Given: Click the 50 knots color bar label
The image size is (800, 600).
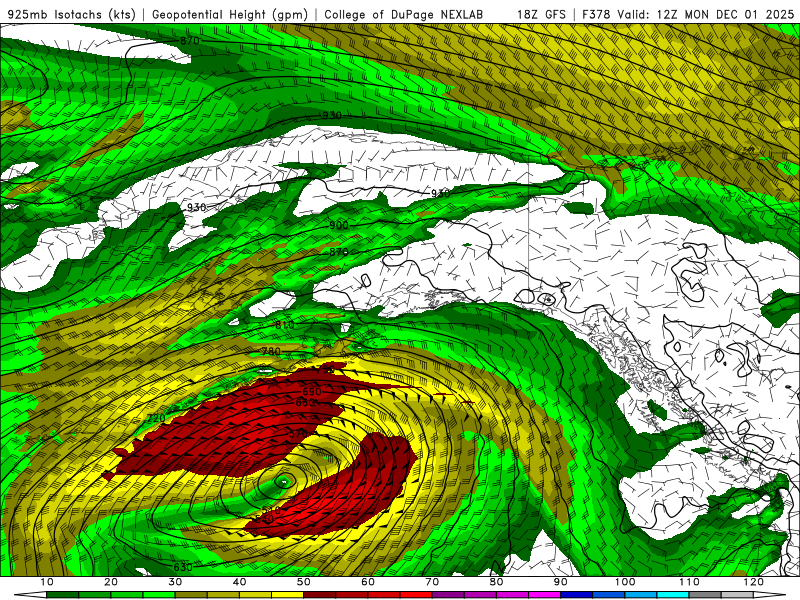Looking at the screenshot, I should (304, 582).
